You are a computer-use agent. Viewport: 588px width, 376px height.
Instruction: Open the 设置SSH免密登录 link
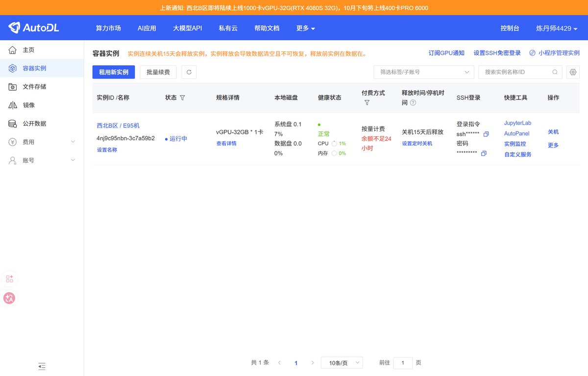[x=497, y=53]
